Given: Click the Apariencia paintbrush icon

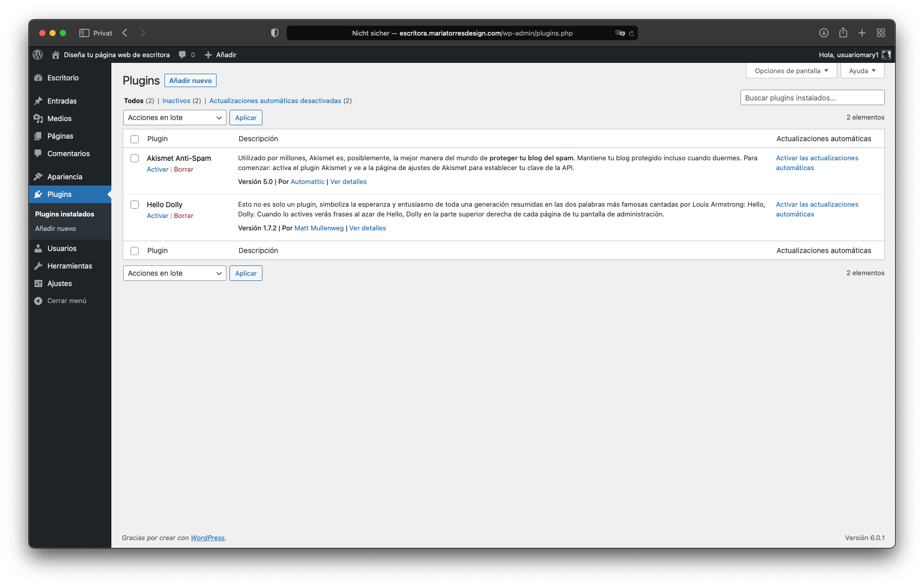Looking at the screenshot, I should click(x=38, y=177).
